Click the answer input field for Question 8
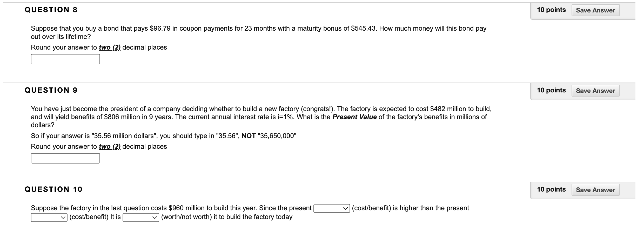The image size is (644, 231). pyautogui.click(x=65, y=59)
